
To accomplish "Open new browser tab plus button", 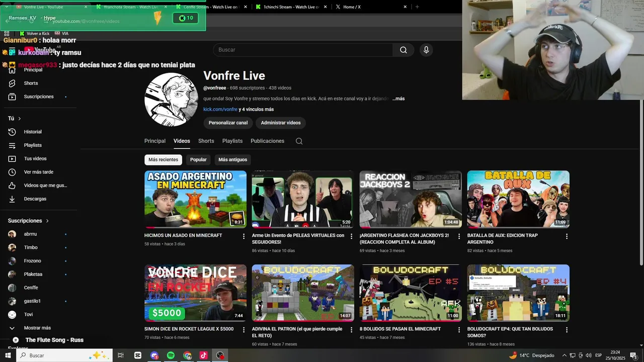I will 417,7.
